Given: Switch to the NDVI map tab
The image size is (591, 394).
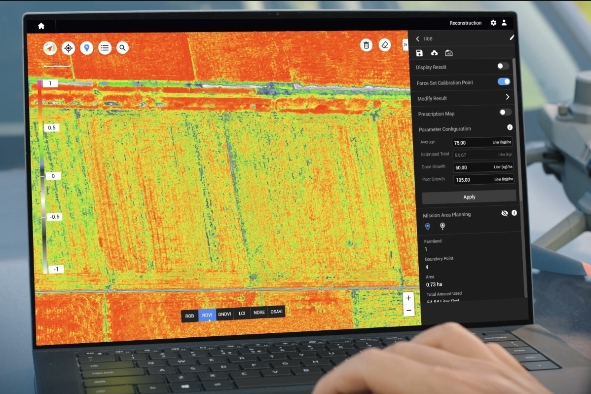Looking at the screenshot, I should (207, 315).
